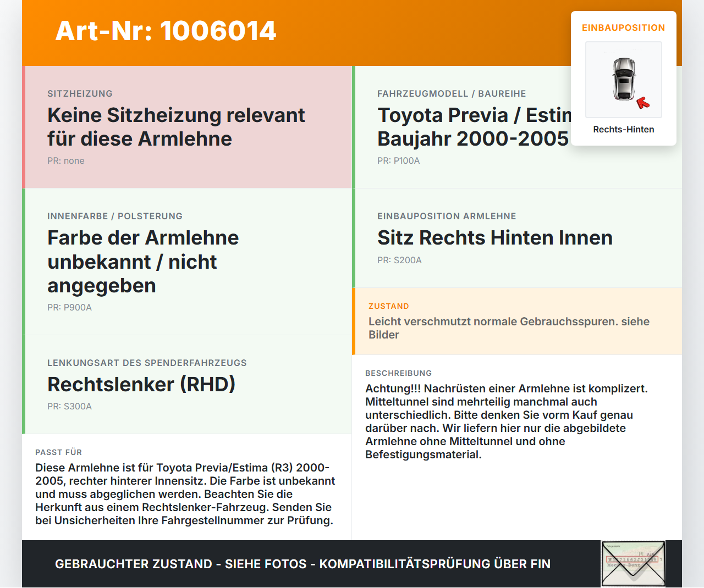Viewport: 704px width, 588px height.
Task: Select 'Keine Sitzheizung relevant für diese Armlehne'
Action: click(x=176, y=127)
